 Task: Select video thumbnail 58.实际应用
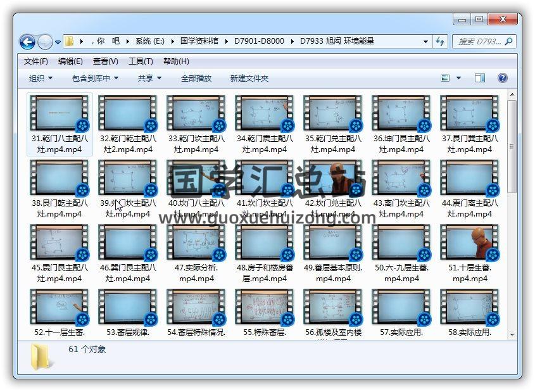(x=470, y=307)
